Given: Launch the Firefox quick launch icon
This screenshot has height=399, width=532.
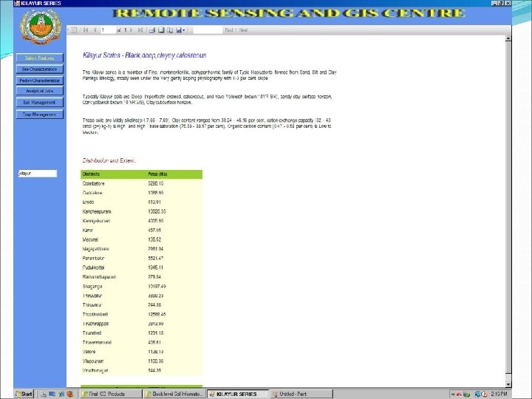Looking at the screenshot, I should 70,394.
